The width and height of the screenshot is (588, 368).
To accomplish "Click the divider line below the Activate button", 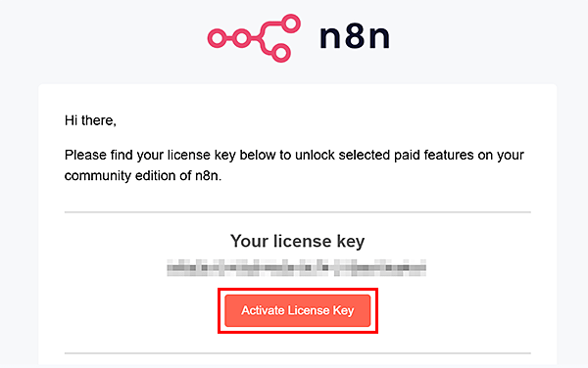I will coord(297,353).
